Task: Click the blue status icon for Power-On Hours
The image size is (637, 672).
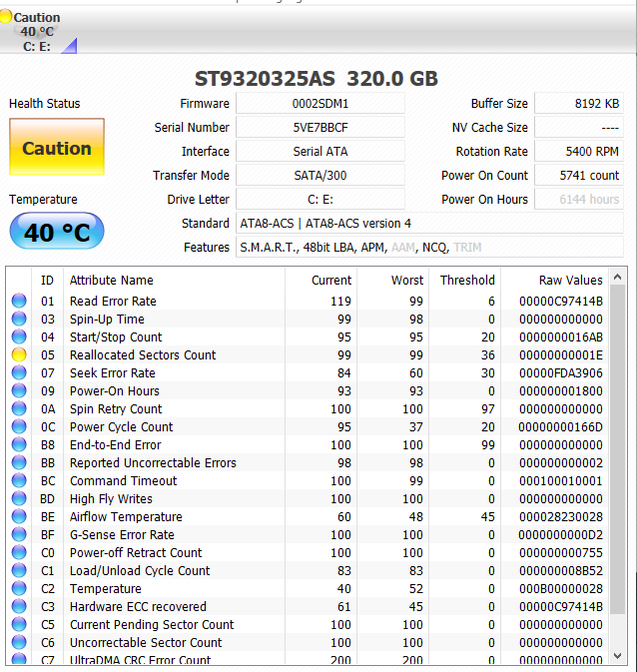Action: (19, 390)
